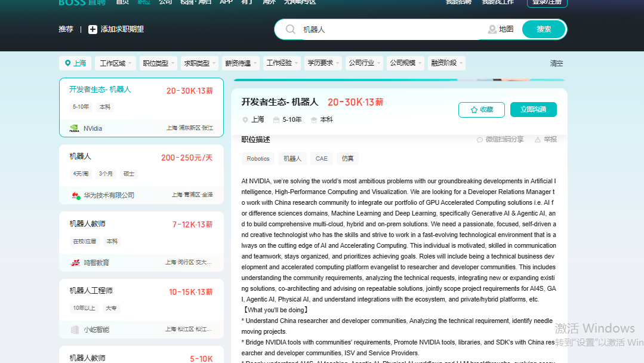Click the Robotics skill tag

(258, 158)
